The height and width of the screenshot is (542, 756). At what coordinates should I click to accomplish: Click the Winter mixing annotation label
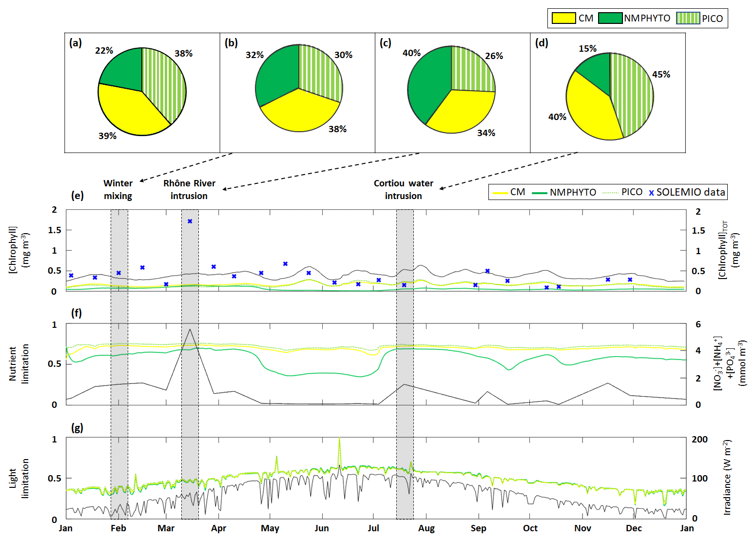[x=118, y=189]
